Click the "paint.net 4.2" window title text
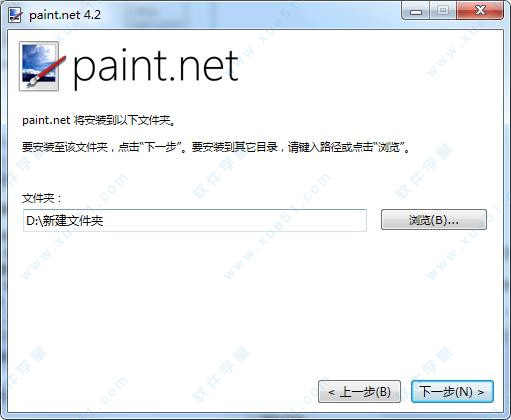 [65, 15]
